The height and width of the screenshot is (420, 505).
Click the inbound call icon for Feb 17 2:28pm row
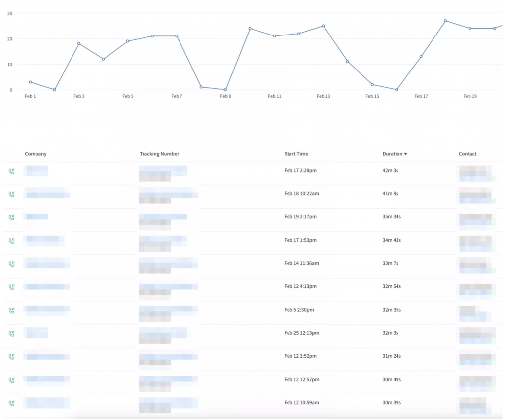[11, 171]
